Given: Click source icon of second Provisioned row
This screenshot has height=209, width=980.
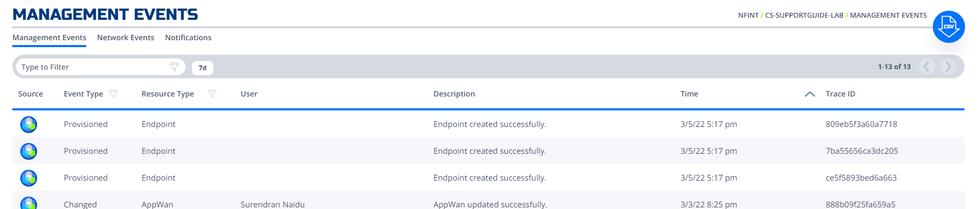Looking at the screenshot, I should click(28, 151).
